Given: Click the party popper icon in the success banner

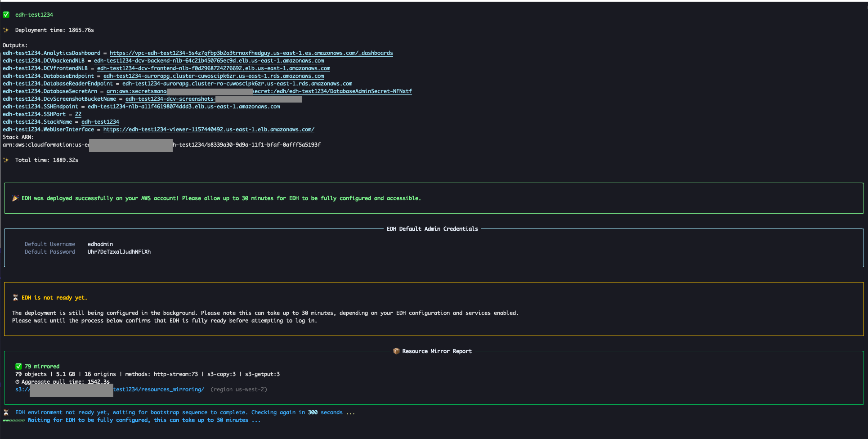Looking at the screenshot, I should tap(15, 198).
